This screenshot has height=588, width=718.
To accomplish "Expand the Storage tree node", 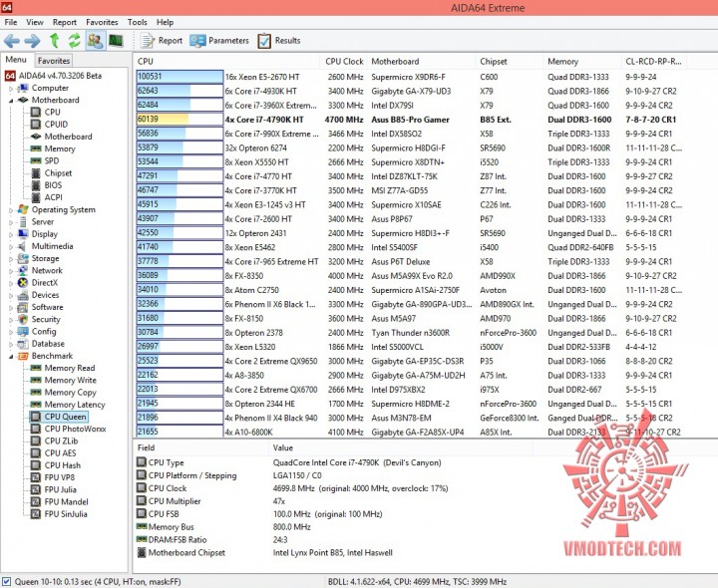I will 11,258.
